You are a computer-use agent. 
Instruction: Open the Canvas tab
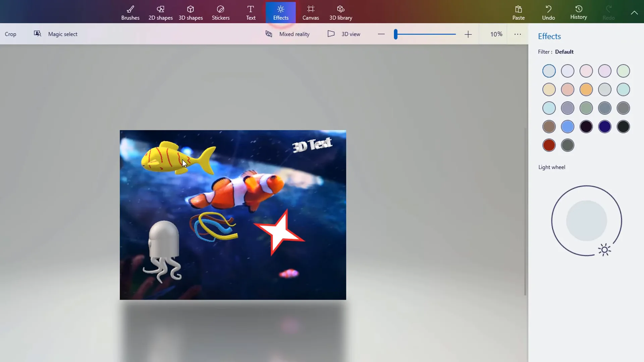(311, 12)
